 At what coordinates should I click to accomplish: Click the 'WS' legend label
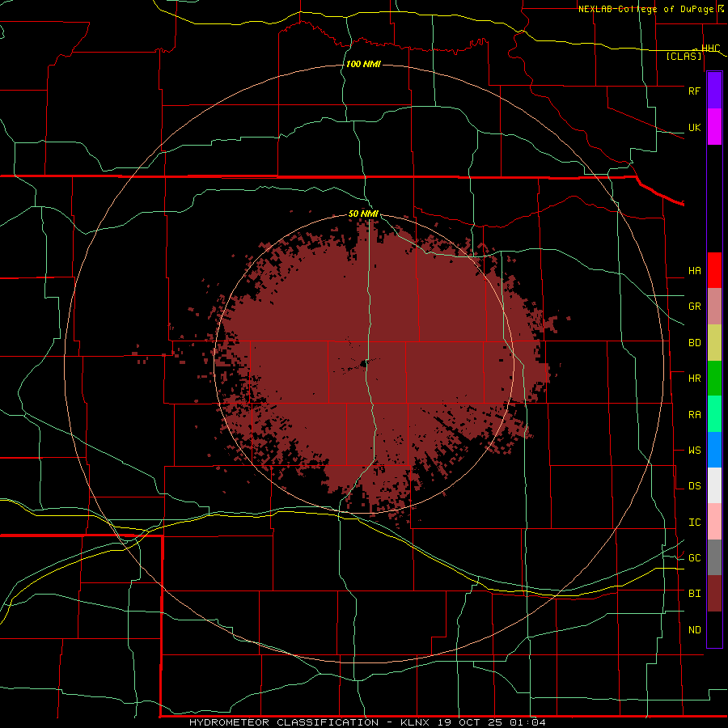tap(695, 451)
